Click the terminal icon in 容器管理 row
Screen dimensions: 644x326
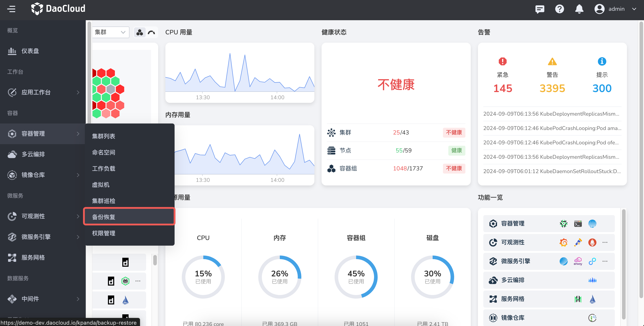coord(578,223)
